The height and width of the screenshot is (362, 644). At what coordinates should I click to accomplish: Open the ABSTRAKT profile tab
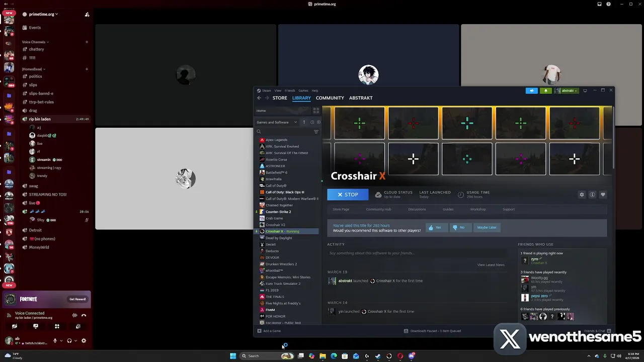point(361,98)
